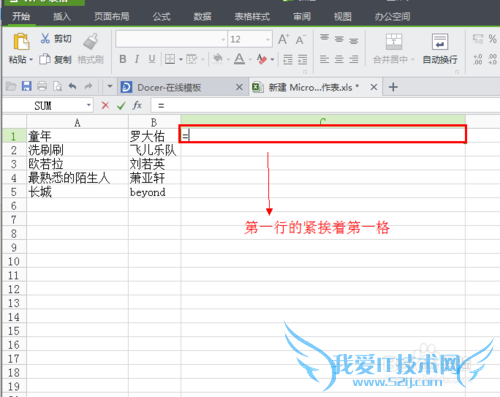This screenshot has height=397, width=500.
Task: Open the 插入 (Insert) ribbon tab
Action: [62, 16]
